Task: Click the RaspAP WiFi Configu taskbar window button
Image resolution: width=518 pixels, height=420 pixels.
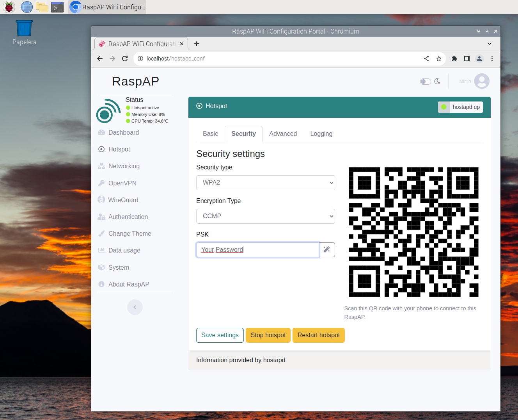Action: (108, 7)
